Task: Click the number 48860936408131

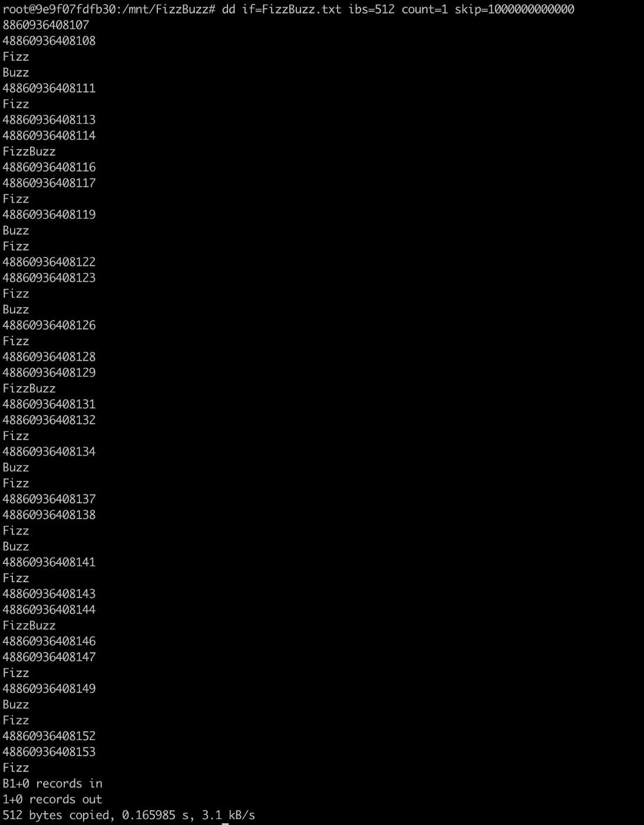Action: (49, 404)
